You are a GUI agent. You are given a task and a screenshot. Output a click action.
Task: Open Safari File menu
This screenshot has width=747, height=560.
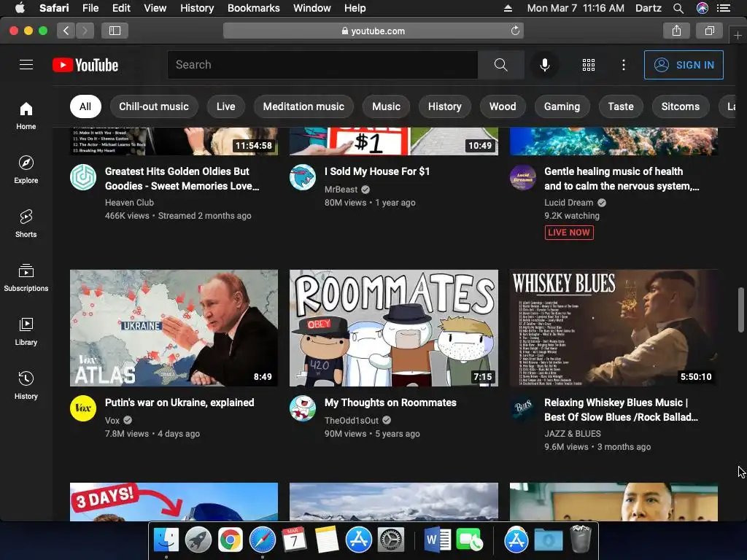[90, 8]
